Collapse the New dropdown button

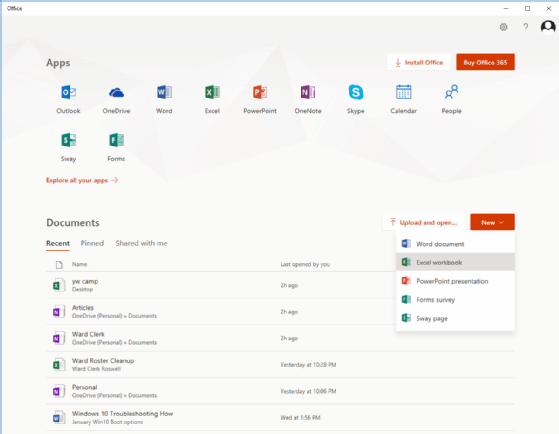point(492,222)
